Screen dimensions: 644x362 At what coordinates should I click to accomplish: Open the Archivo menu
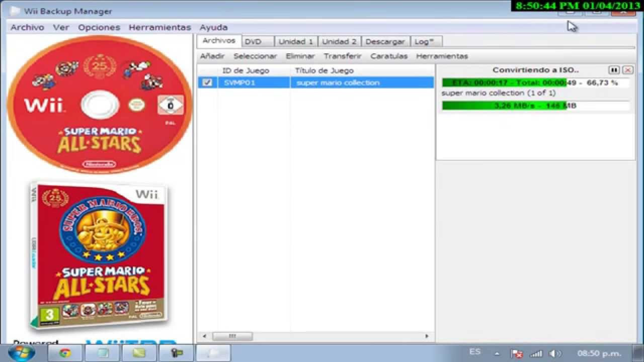pyautogui.click(x=27, y=28)
